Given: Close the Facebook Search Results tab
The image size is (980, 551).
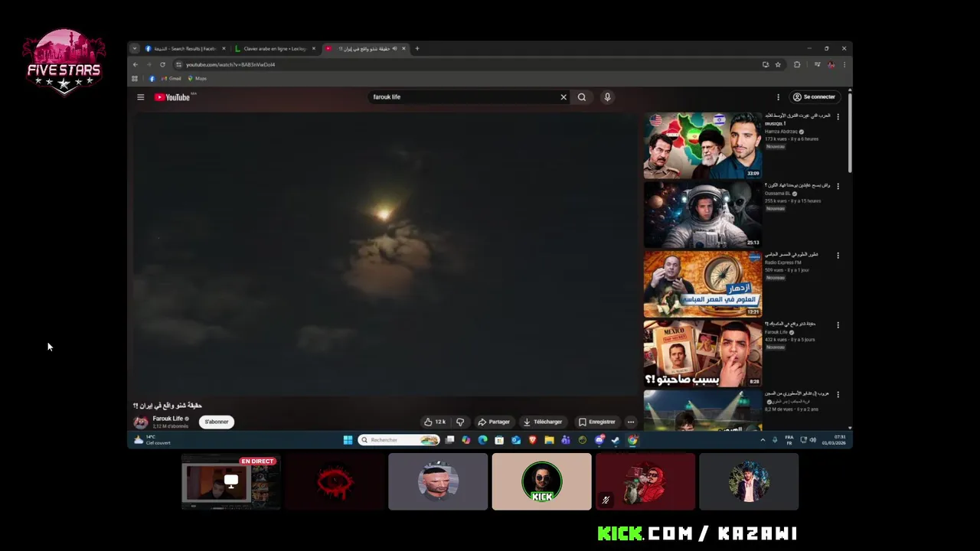Looking at the screenshot, I should (x=224, y=48).
